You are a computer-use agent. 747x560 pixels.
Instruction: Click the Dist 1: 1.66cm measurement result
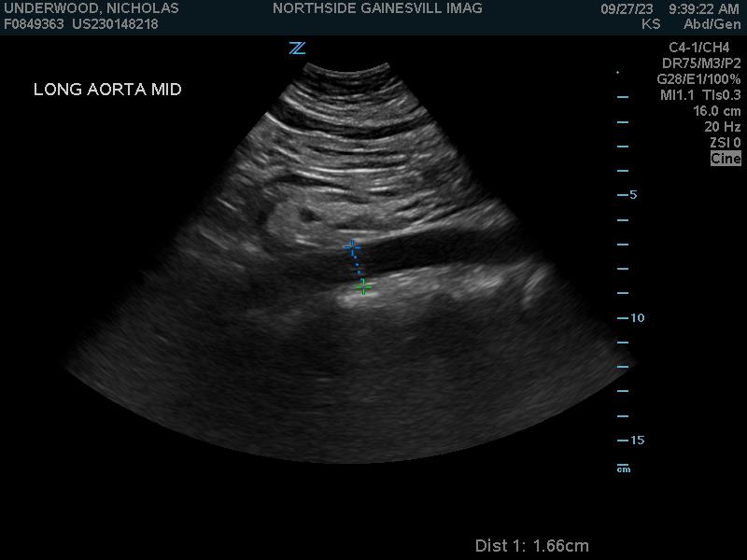pos(532,546)
